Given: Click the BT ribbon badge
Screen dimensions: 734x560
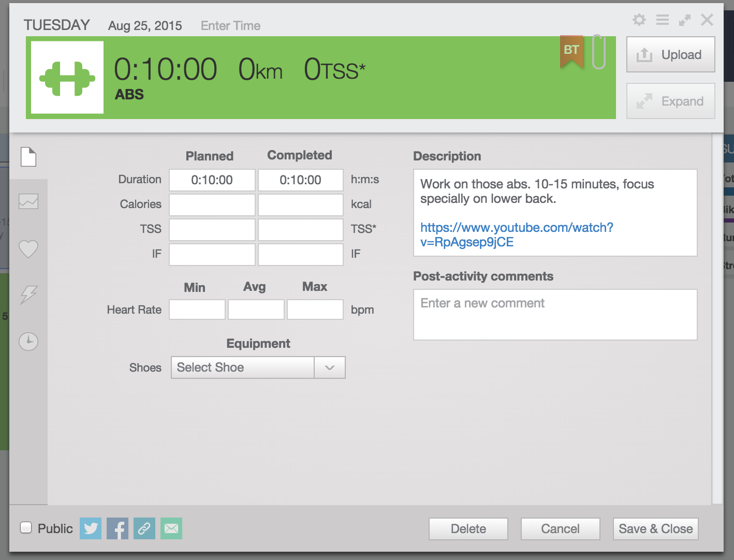Looking at the screenshot, I should (571, 52).
